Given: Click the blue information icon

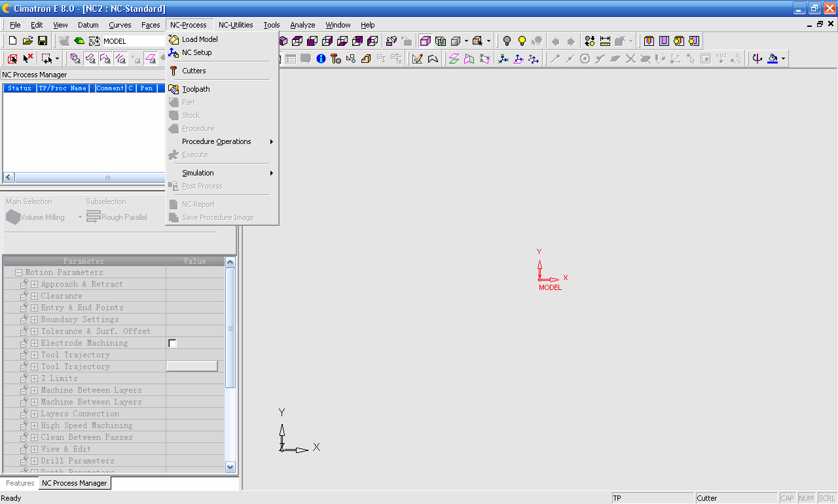Looking at the screenshot, I should 321,59.
